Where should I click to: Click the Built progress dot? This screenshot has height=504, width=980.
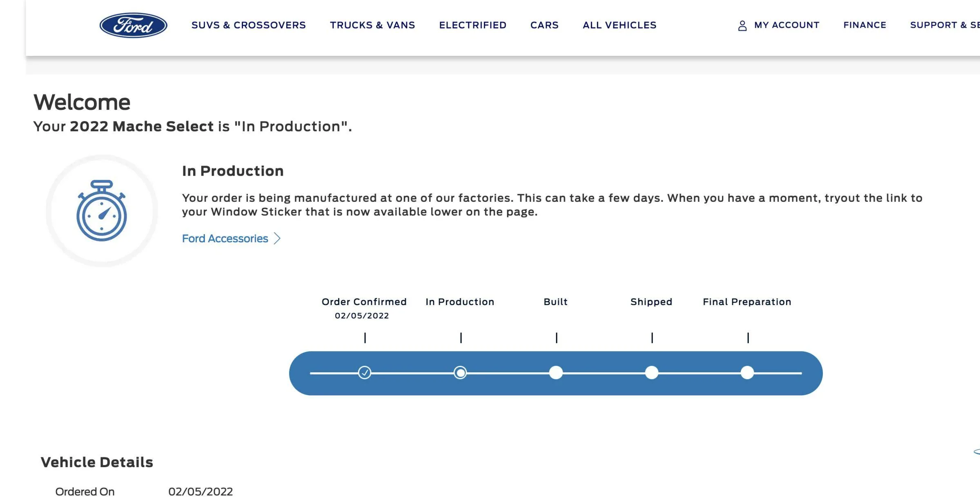556,372
